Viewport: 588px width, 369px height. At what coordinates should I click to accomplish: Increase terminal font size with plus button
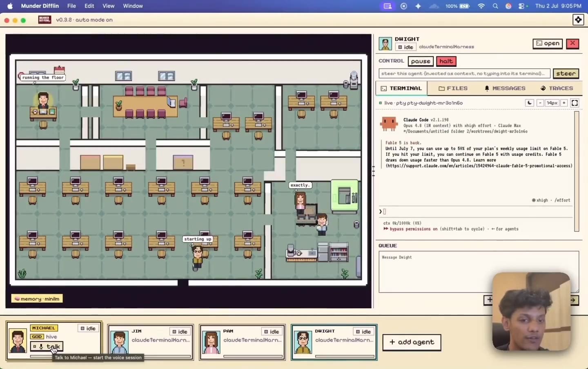(564, 103)
